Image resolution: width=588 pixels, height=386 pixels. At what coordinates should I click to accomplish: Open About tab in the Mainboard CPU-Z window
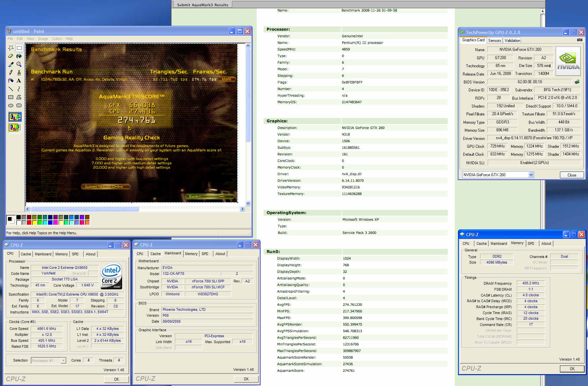(220, 254)
